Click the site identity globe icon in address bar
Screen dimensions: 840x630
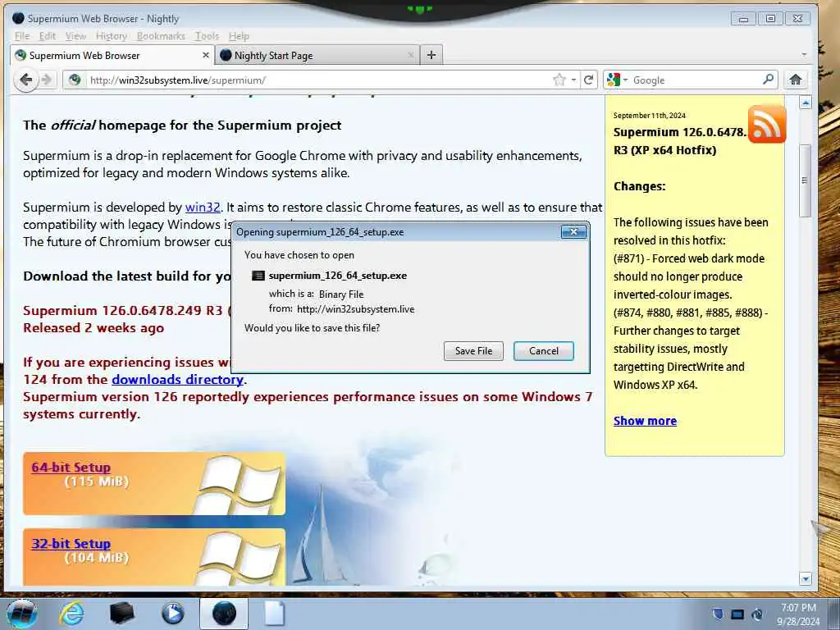click(x=75, y=80)
